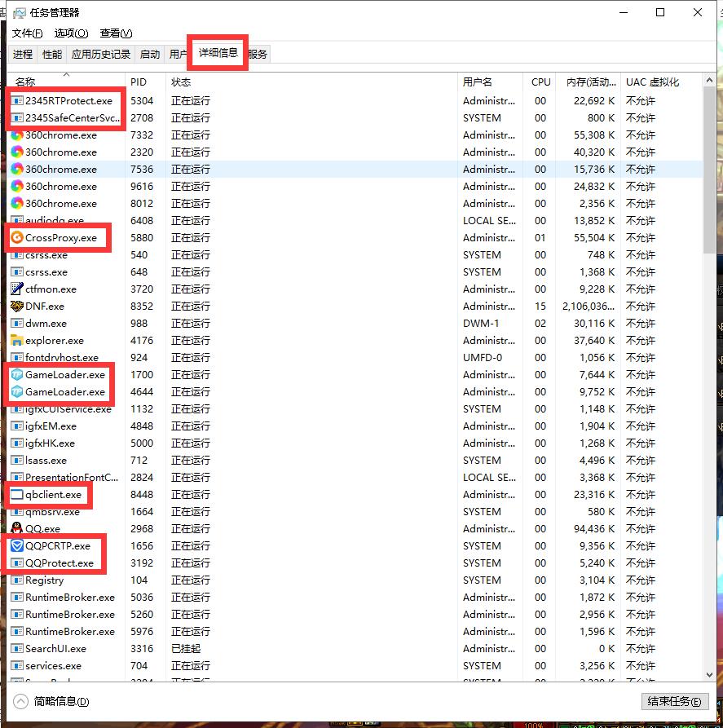Switch to the 性能 tab
The width and height of the screenshot is (723, 728).
[52, 55]
